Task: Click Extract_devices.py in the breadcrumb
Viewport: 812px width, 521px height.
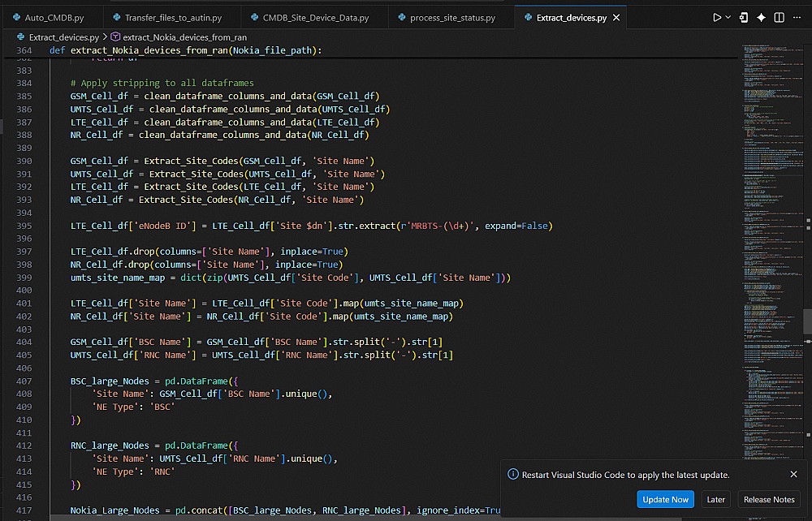Action: click(x=63, y=37)
